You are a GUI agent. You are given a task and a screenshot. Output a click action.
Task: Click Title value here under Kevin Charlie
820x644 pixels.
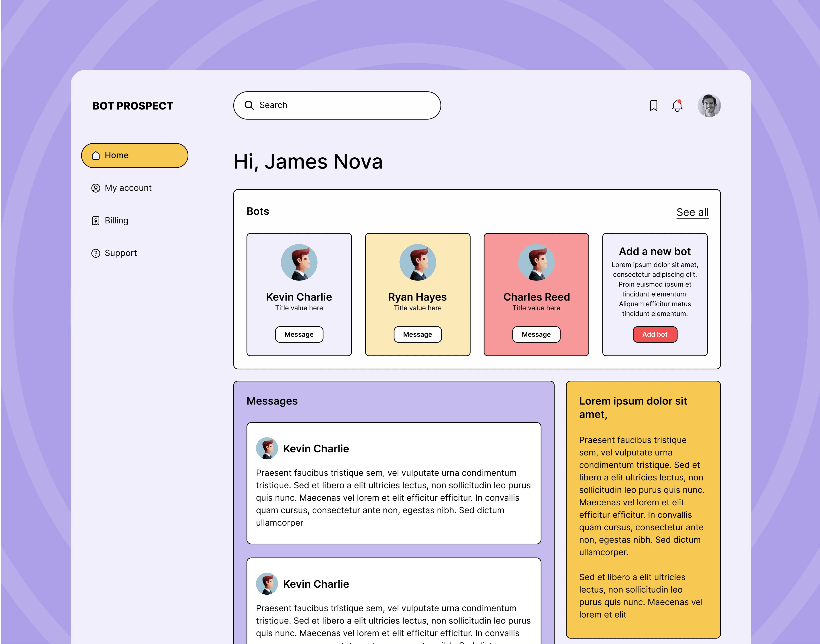pos(299,308)
